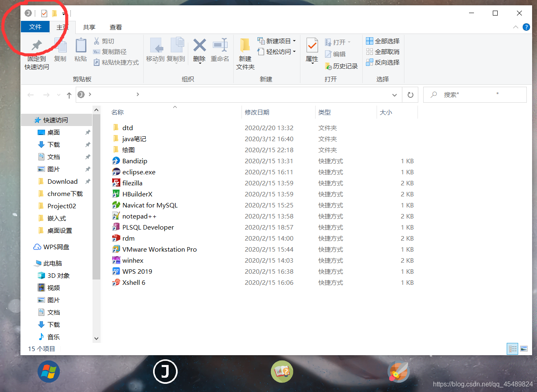
Task: Click 全部选择 to select all items
Action: 382,41
